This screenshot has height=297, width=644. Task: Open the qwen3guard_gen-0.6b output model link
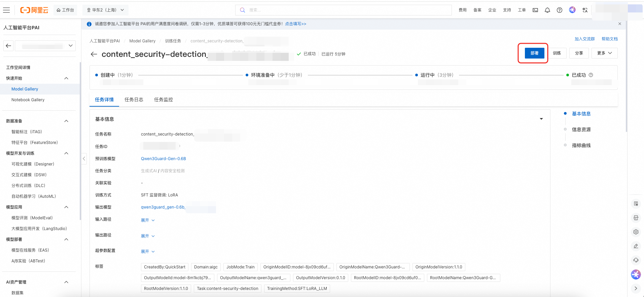coord(163,207)
